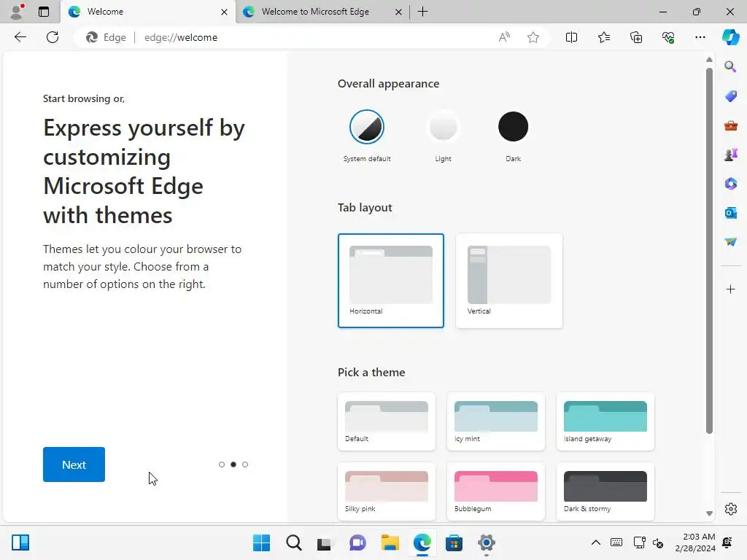Pick the Dark & stormy theme

(x=605, y=491)
